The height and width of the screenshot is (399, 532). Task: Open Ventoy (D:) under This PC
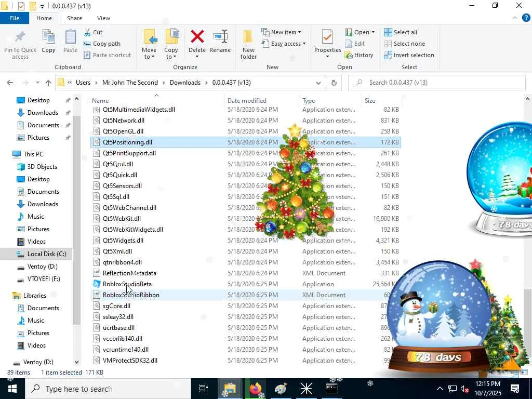(42, 267)
